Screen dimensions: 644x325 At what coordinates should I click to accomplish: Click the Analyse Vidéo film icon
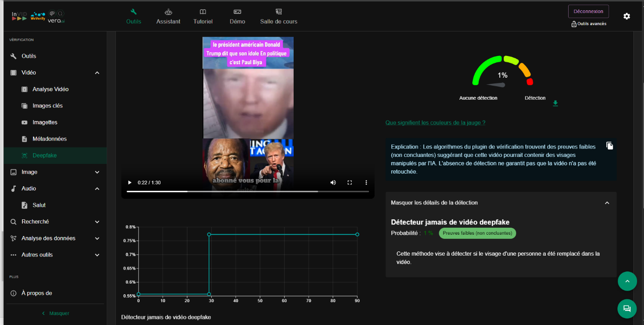(24, 89)
